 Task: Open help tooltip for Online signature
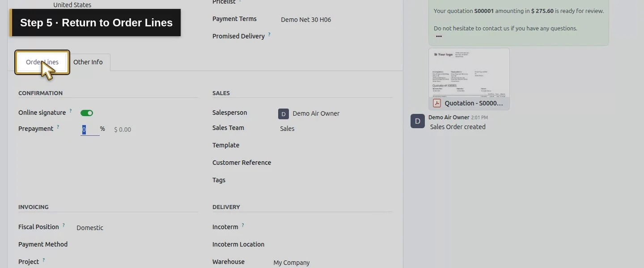70,110
